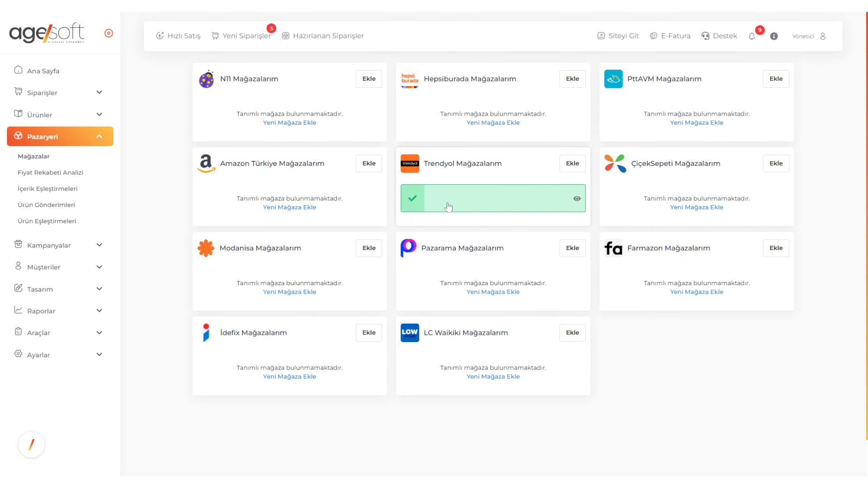This screenshot has width=868, height=488.
Task: Open notifications bell icon
Action: coord(752,36)
